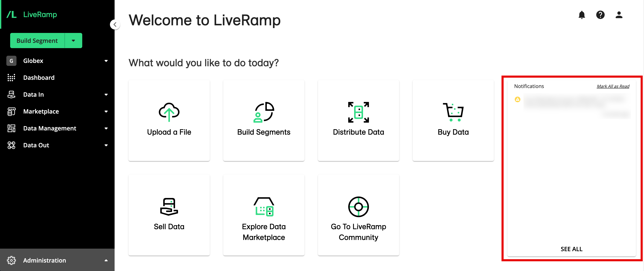Select the Globex account name
Viewport: 644px width, 271px height.
(x=33, y=61)
